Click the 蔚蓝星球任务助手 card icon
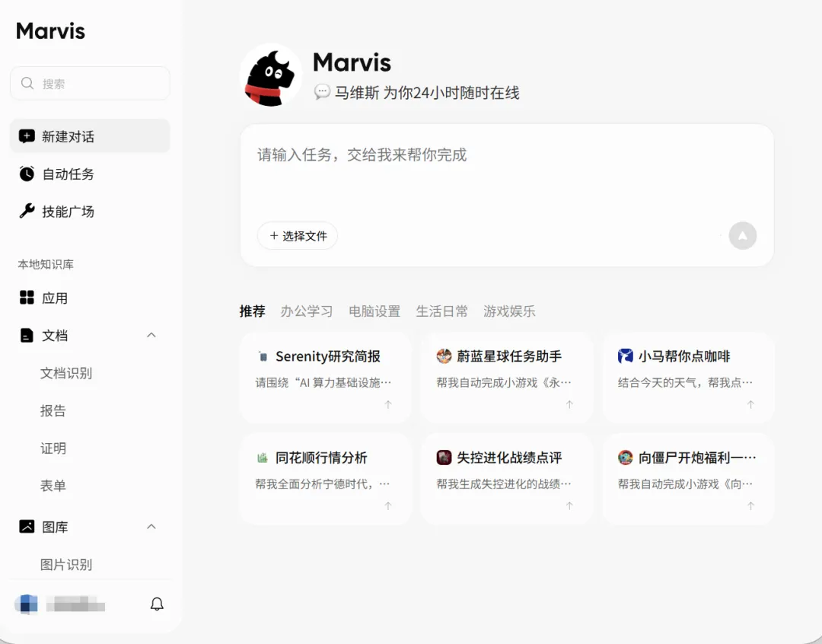Viewport: 822px width, 644px height. [x=444, y=356]
